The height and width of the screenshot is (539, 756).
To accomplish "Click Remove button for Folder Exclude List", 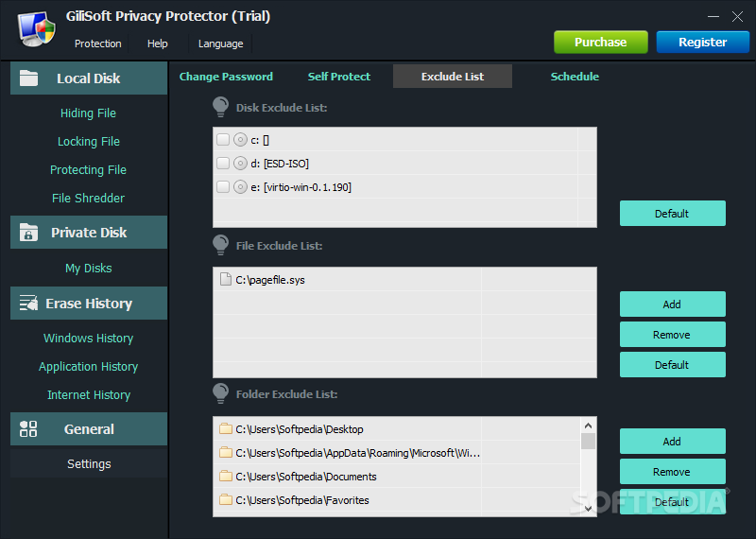I will click(672, 472).
